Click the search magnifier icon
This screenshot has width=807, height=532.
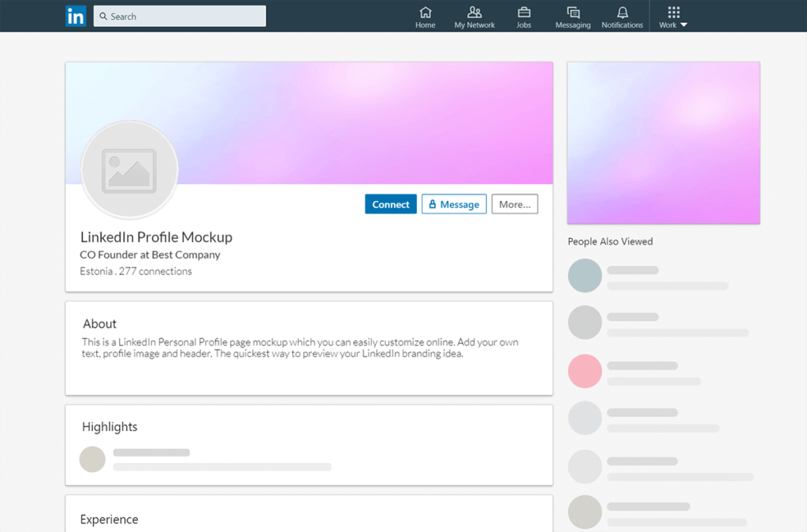pos(102,16)
